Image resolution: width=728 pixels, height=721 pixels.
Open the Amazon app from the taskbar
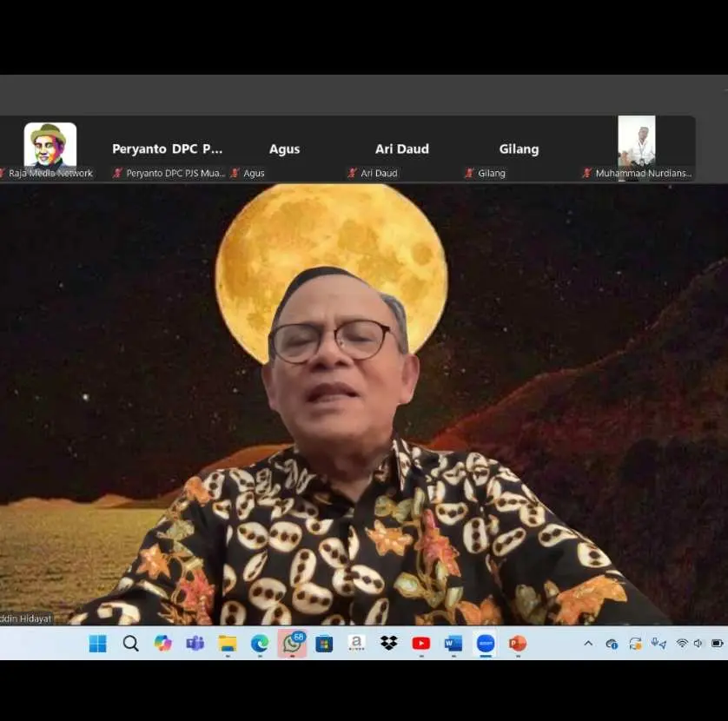(356, 644)
